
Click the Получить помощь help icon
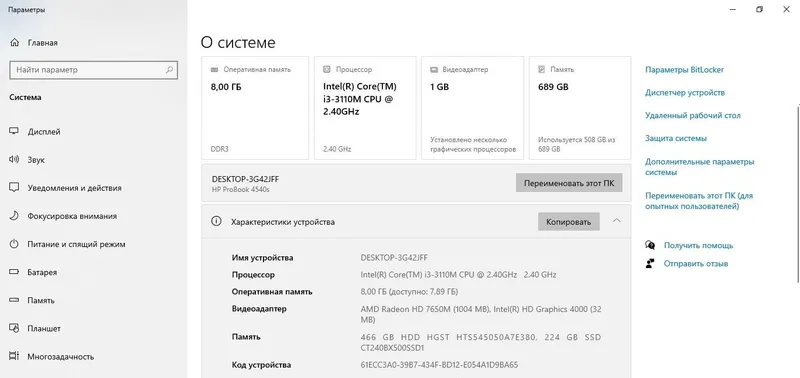[650, 245]
